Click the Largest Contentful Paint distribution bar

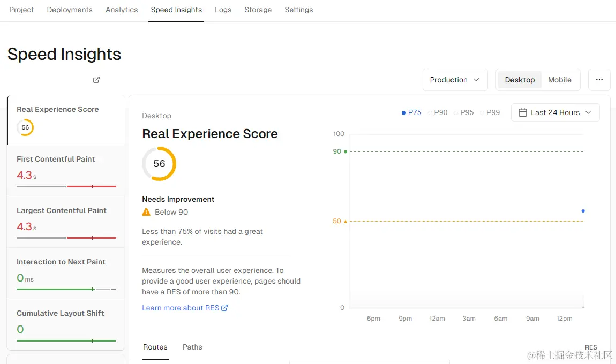click(66, 238)
